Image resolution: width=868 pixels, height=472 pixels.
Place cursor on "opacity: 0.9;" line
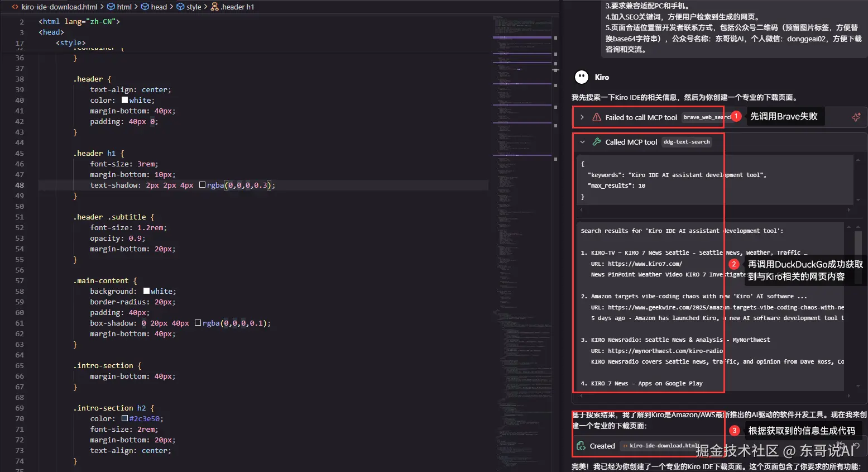pos(118,238)
